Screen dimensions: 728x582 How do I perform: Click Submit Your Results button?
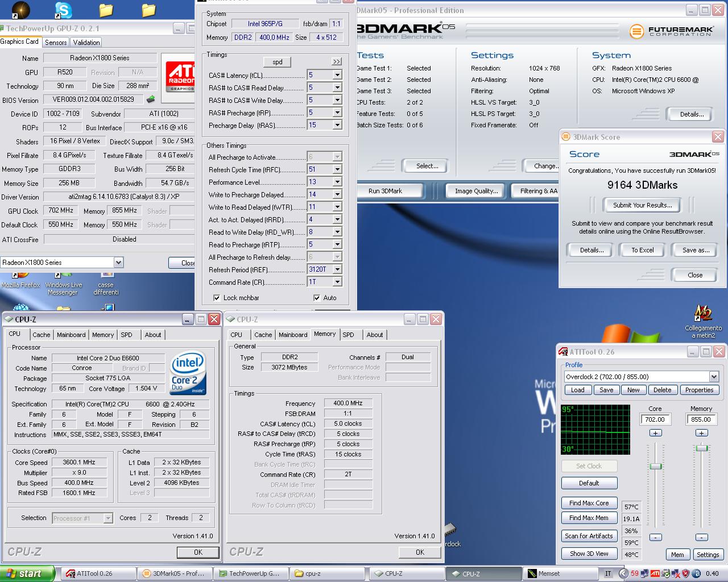643,205
